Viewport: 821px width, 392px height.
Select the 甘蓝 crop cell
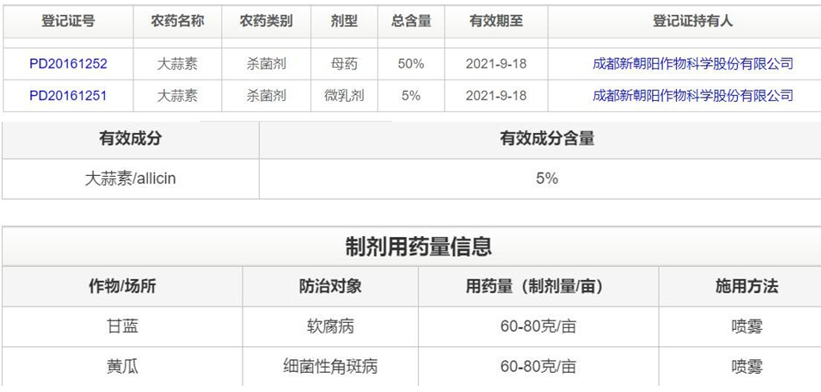click(x=123, y=327)
